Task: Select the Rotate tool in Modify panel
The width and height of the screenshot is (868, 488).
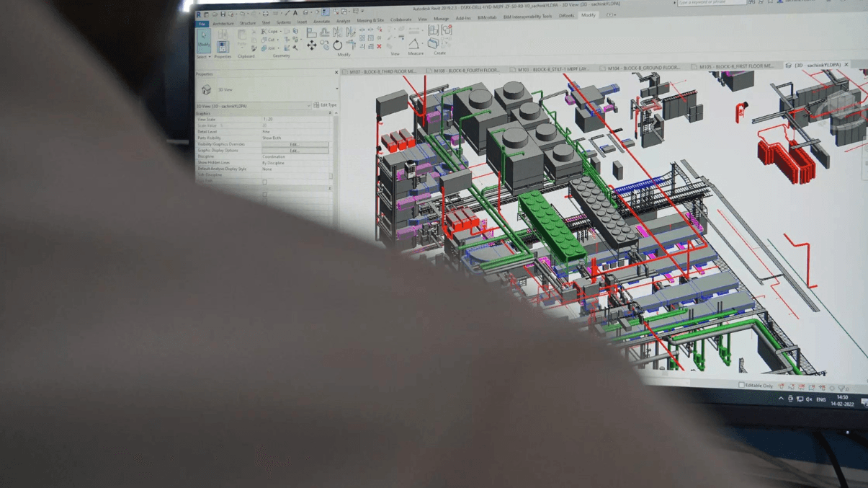Action: click(x=337, y=45)
